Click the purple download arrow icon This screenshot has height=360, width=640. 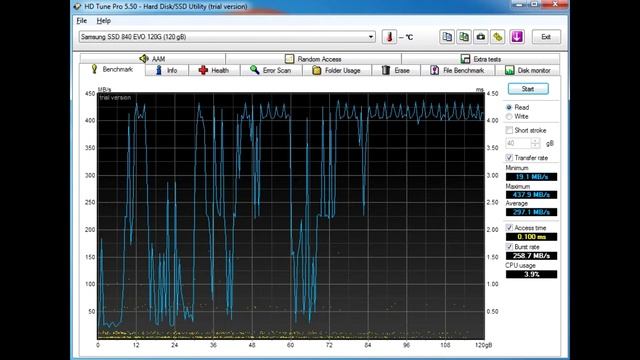pyautogui.click(x=517, y=37)
